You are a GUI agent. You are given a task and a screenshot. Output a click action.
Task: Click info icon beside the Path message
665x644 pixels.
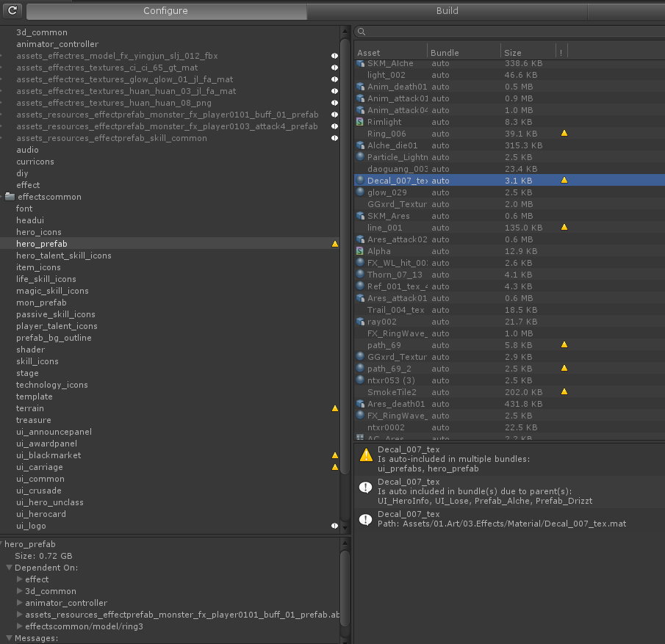point(366,519)
